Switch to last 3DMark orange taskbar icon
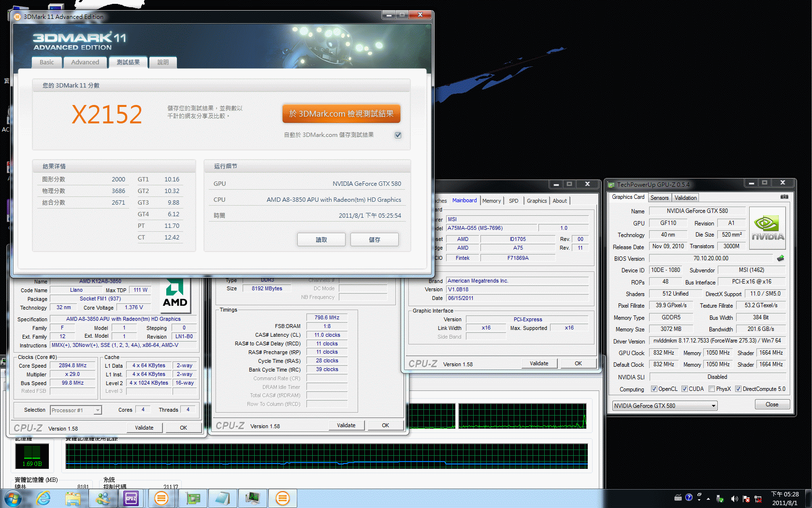 [x=283, y=498]
